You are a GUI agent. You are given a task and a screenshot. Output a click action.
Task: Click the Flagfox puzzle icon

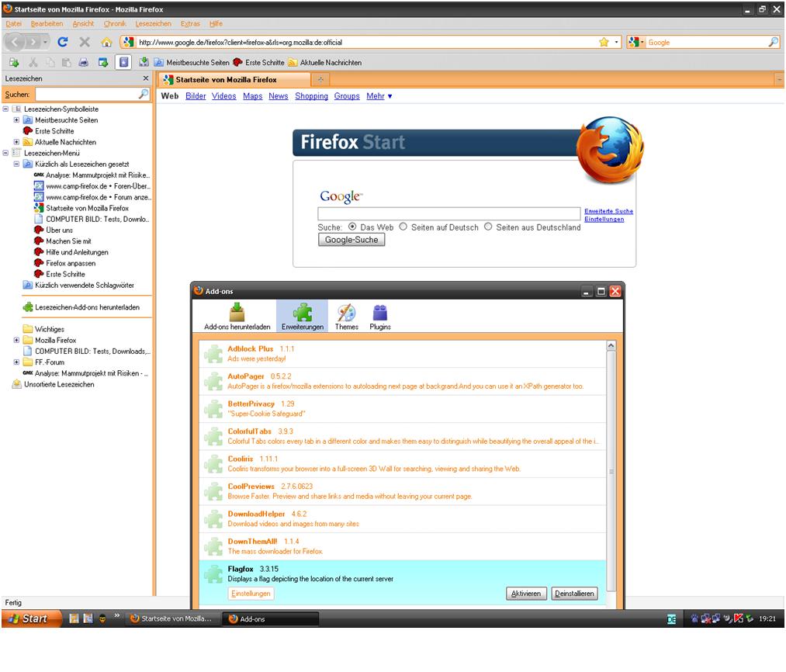(x=213, y=574)
